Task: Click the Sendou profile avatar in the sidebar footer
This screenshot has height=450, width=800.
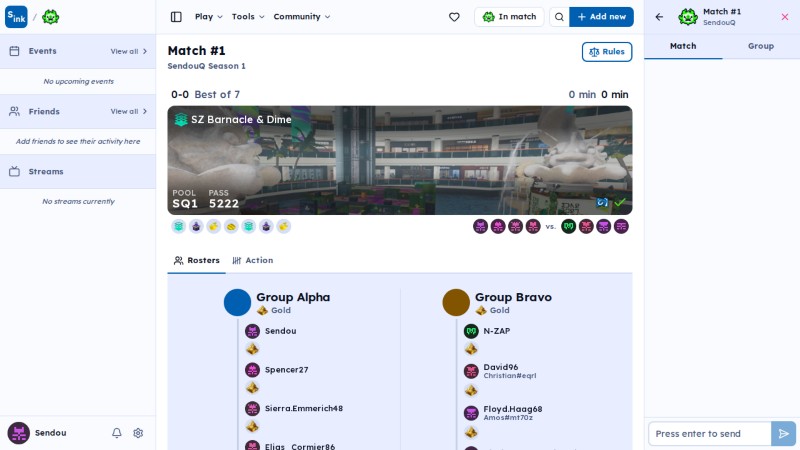Action: coord(18,433)
